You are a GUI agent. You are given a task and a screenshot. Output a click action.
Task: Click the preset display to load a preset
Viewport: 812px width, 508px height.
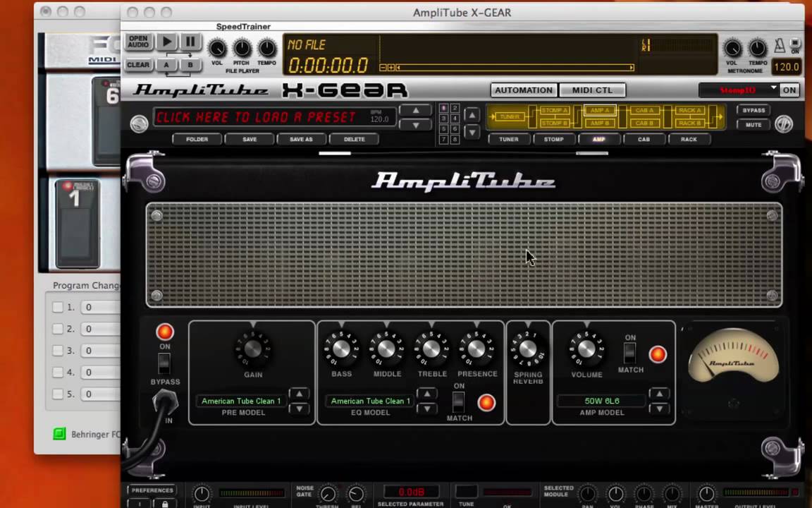coord(274,117)
